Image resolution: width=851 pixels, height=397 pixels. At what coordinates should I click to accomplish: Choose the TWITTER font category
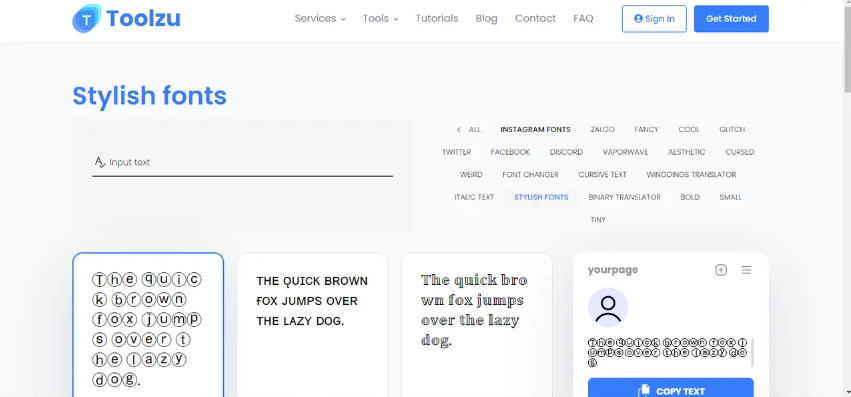pyautogui.click(x=456, y=152)
